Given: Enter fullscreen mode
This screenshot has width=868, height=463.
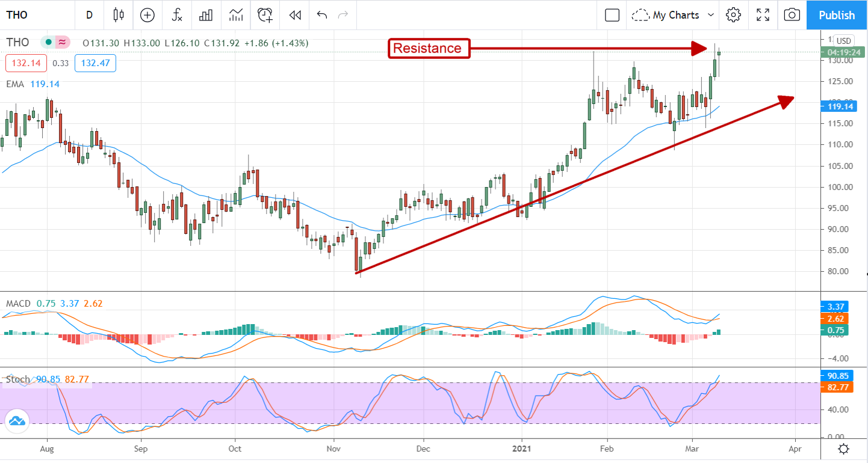Looking at the screenshot, I should [x=763, y=15].
